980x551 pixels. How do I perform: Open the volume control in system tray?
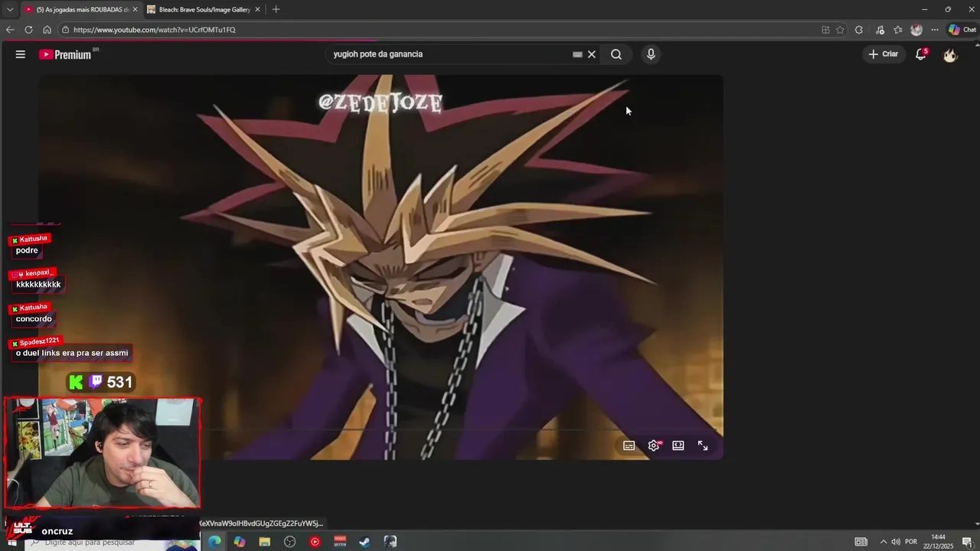tap(896, 542)
